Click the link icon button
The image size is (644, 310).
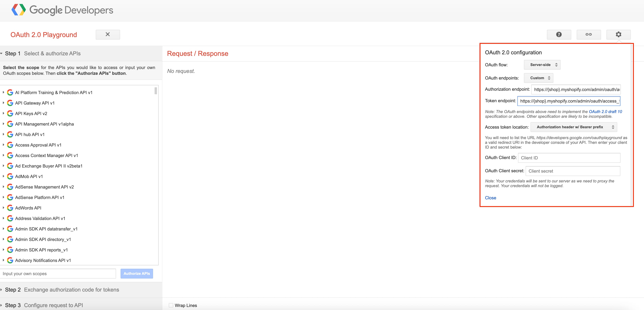point(589,35)
